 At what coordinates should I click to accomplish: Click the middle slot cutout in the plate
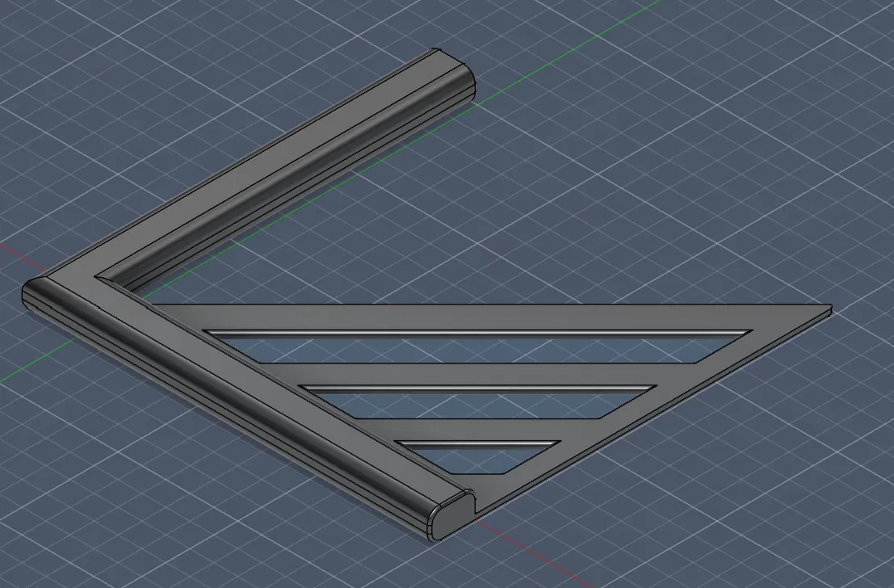pos(478,402)
